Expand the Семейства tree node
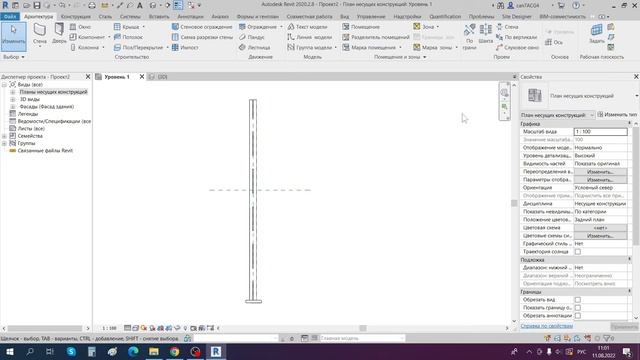This screenshot has width=640, height=360. [4, 136]
